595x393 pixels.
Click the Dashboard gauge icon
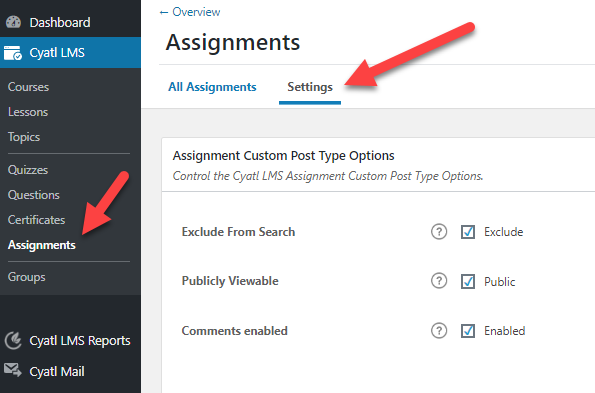(x=13, y=22)
